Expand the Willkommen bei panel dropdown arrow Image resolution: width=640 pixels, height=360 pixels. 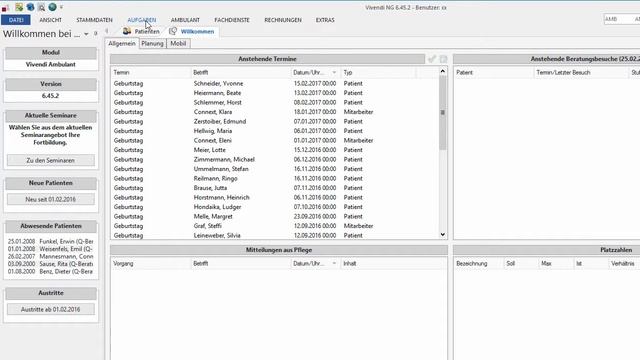click(x=86, y=34)
